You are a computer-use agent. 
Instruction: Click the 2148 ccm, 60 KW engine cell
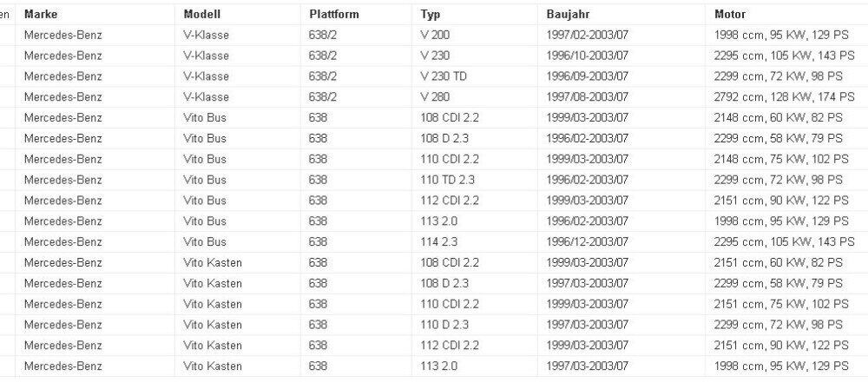tap(775, 118)
